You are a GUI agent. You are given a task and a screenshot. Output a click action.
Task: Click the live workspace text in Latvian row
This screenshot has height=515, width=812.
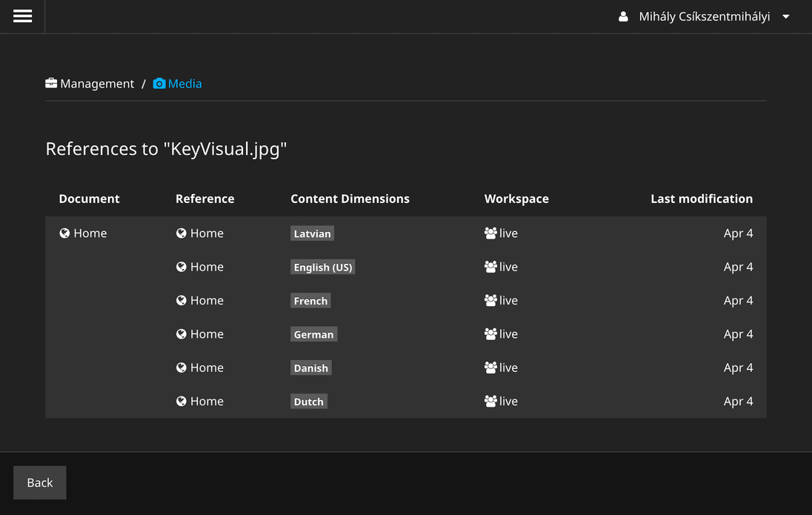pos(508,233)
